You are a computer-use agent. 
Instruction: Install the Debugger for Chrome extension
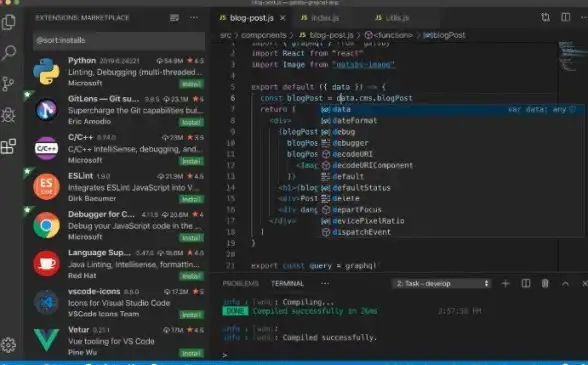(191, 238)
